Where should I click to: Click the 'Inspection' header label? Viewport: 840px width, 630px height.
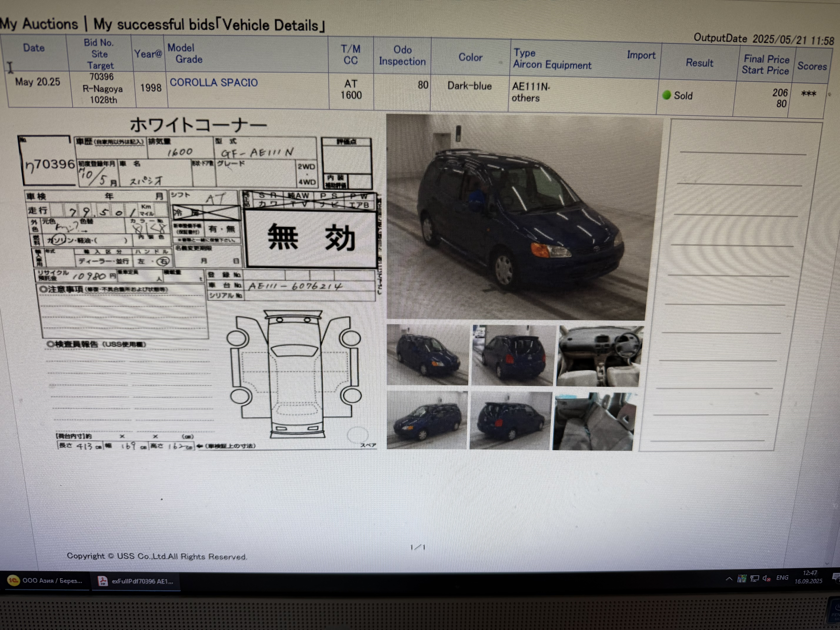(402, 61)
